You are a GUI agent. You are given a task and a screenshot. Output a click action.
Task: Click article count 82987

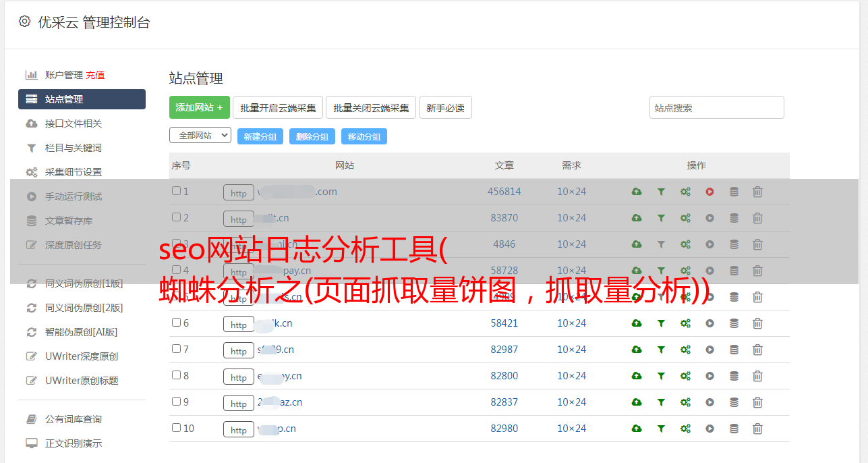[504, 350]
